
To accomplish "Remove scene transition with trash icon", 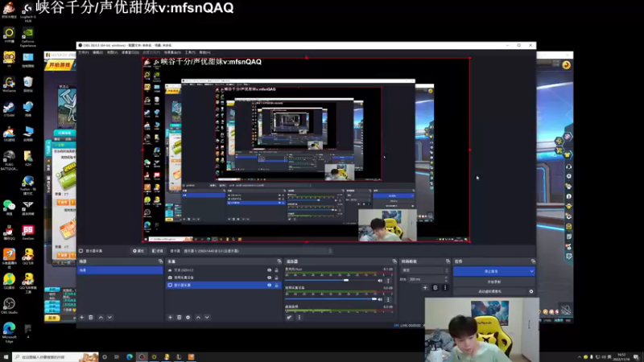I will pyautogui.click(x=436, y=288).
